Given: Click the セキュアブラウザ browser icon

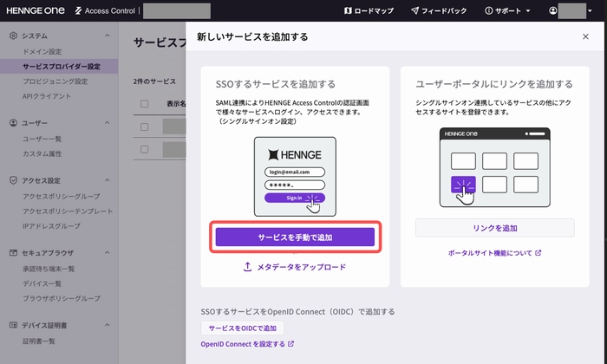Looking at the screenshot, I should (13, 252).
